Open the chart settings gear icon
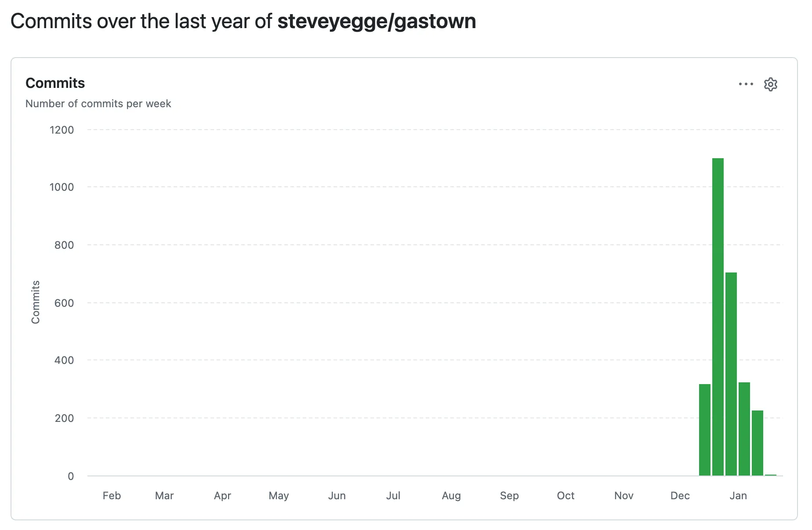 pyautogui.click(x=771, y=84)
